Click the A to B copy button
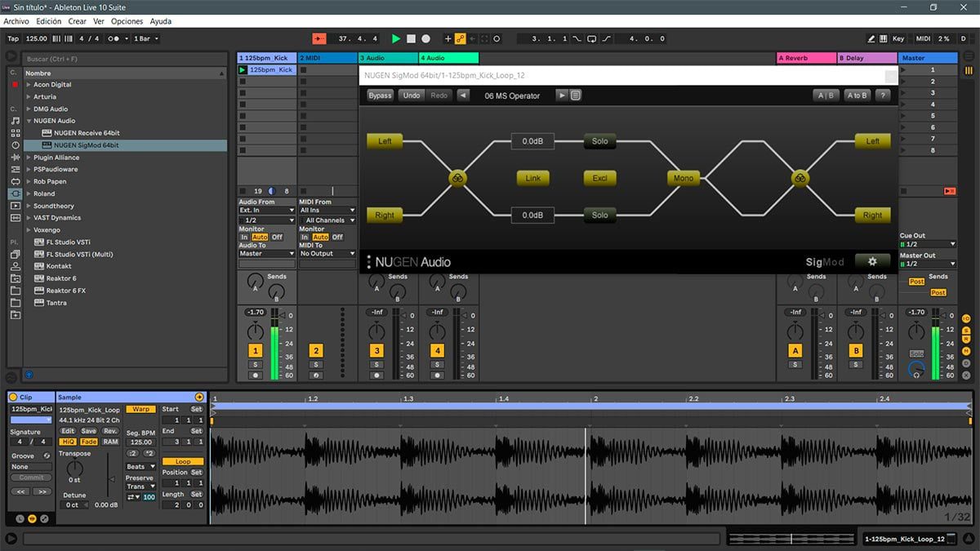The width and height of the screenshot is (980, 551). tap(857, 96)
